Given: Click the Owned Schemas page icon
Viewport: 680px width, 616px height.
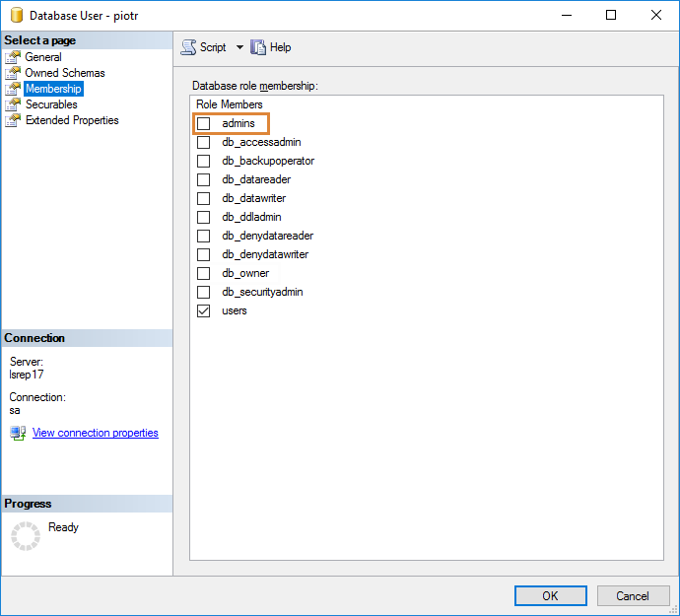Looking at the screenshot, I should coord(13,73).
